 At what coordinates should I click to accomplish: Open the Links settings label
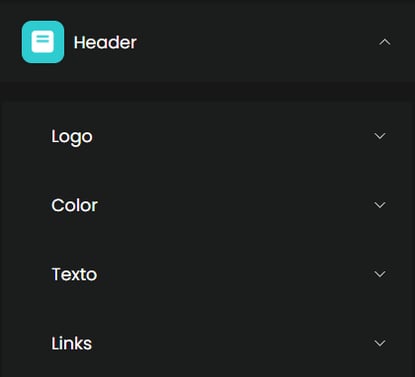point(72,343)
